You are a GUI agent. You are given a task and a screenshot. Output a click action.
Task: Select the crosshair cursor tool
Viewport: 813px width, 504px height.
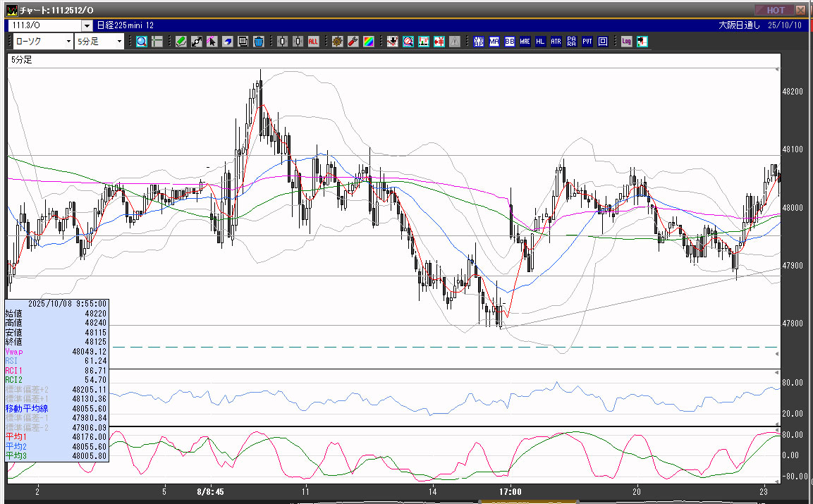(x=157, y=42)
